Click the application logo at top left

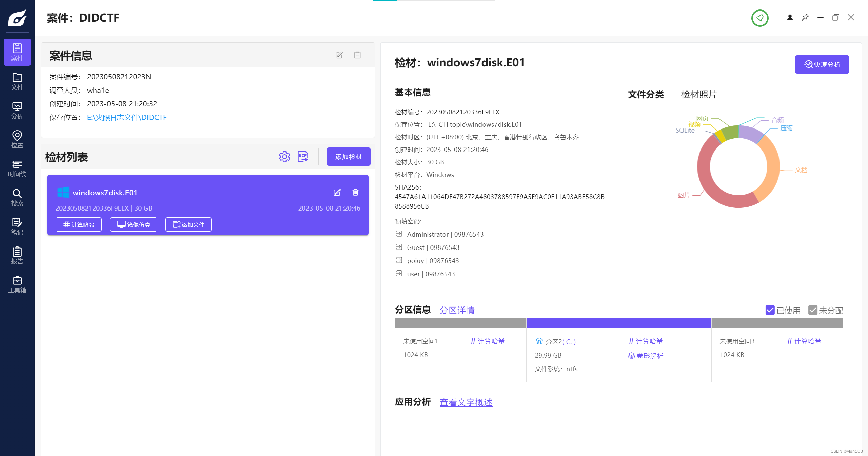click(x=17, y=18)
